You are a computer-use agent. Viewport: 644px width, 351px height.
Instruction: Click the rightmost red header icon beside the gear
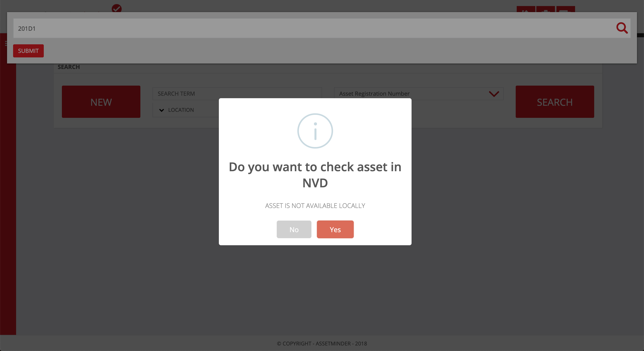tap(566, 9)
